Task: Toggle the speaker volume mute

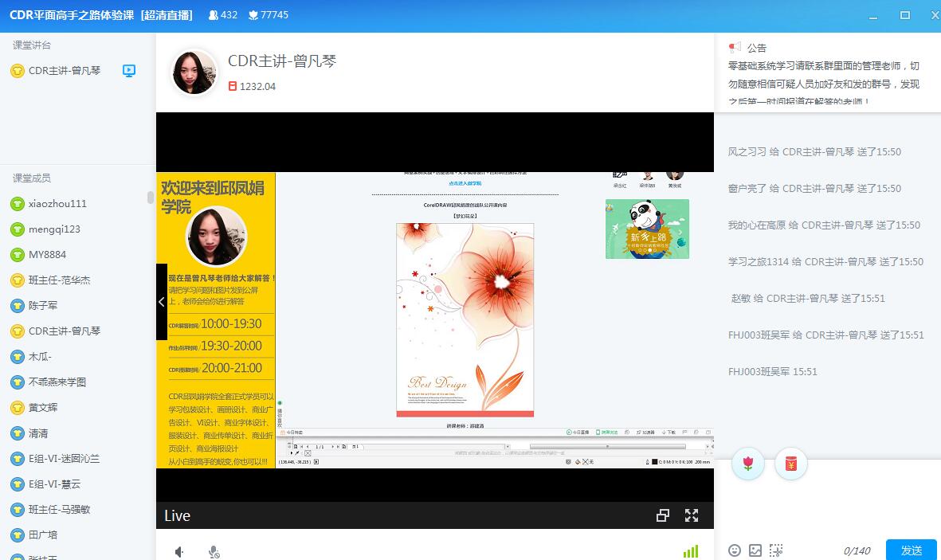Action: click(x=179, y=551)
